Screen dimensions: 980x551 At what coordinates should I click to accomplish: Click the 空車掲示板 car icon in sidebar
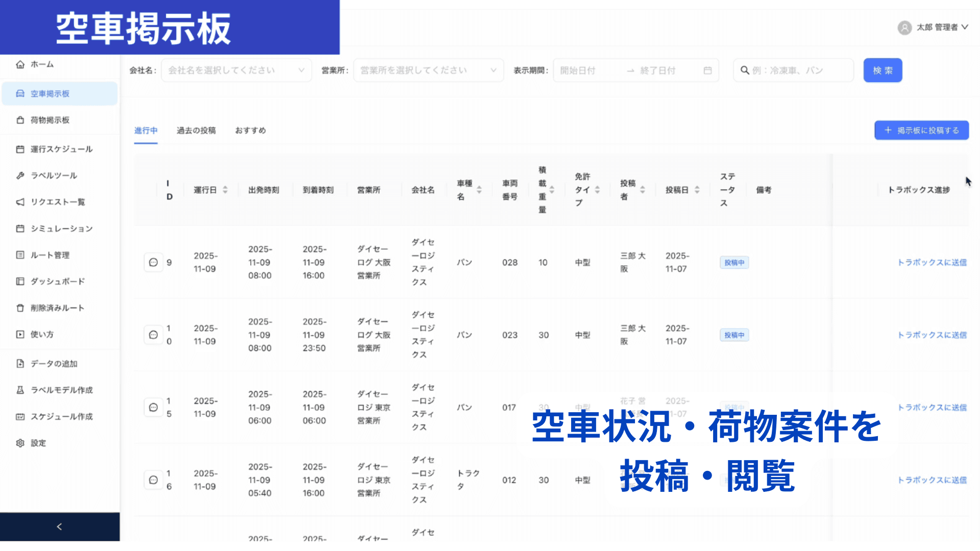point(20,93)
